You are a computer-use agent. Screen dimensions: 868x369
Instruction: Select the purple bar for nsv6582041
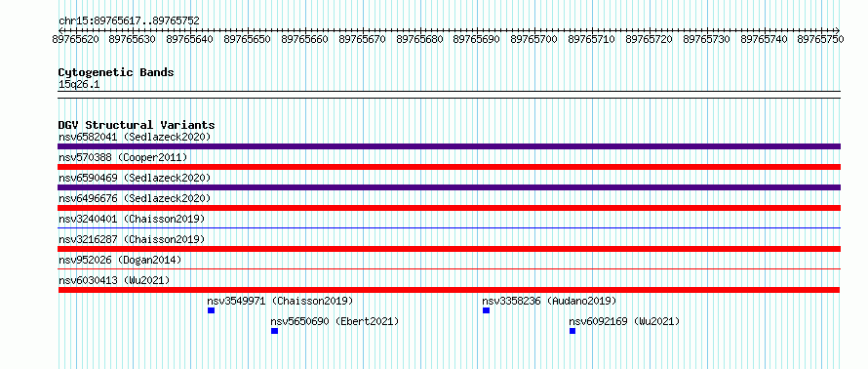point(449,146)
